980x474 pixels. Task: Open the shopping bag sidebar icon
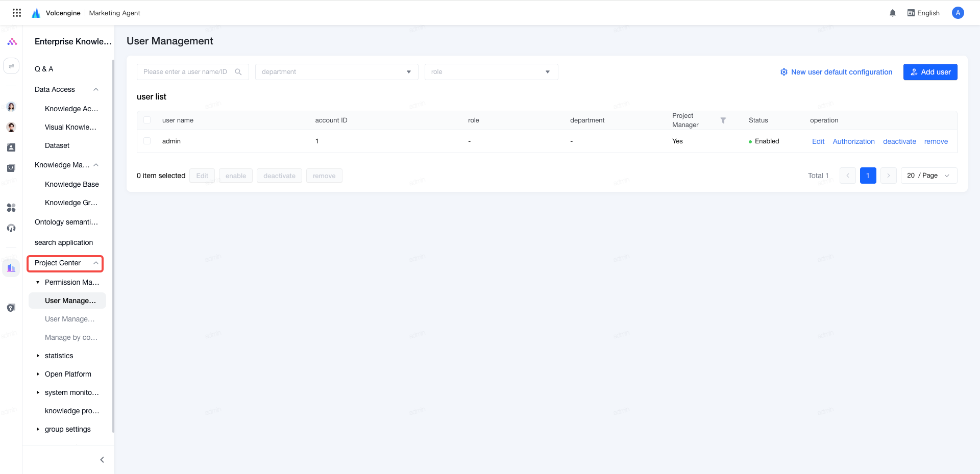(x=11, y=168)
